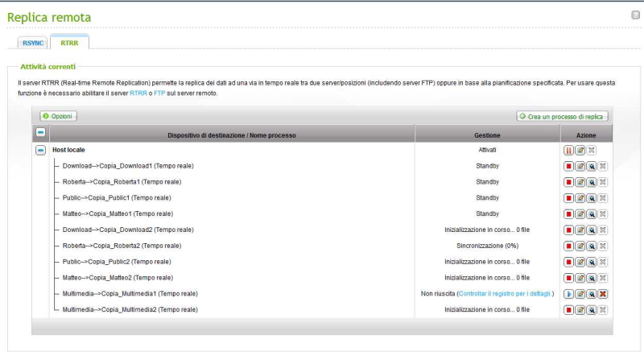Stop the Download-->Copia_Download2 job

568,230
